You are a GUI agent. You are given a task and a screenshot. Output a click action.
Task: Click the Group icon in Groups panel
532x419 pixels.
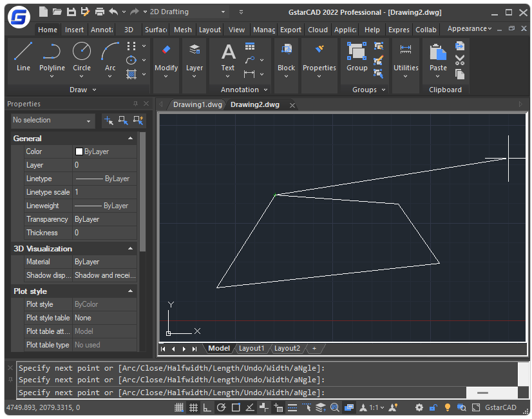coord(357,52)
